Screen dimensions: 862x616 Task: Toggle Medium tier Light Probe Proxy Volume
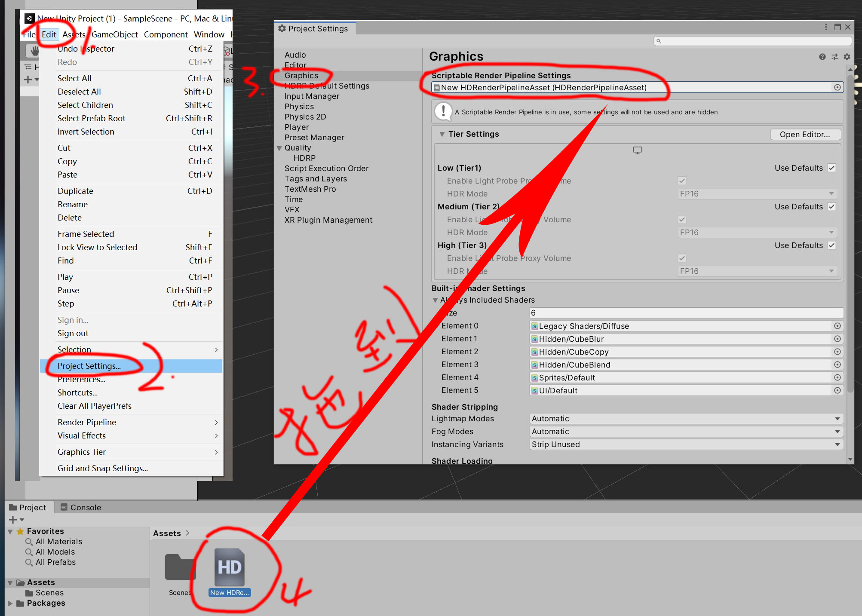(682, 220)
